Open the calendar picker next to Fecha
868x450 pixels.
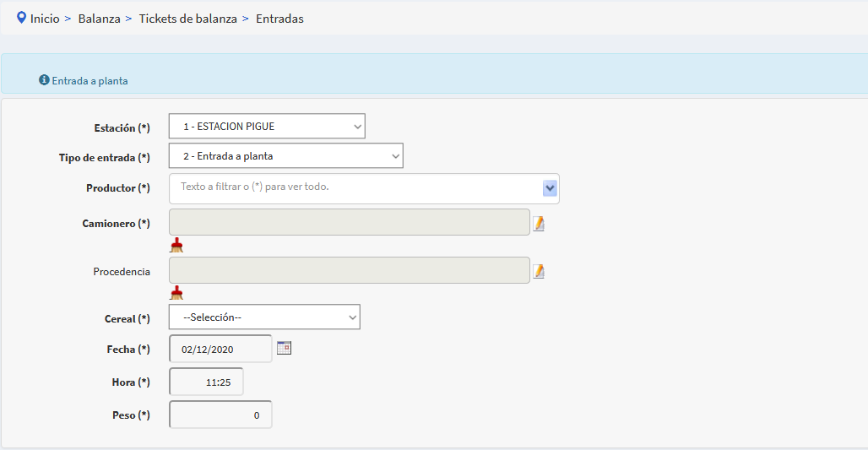284,348
